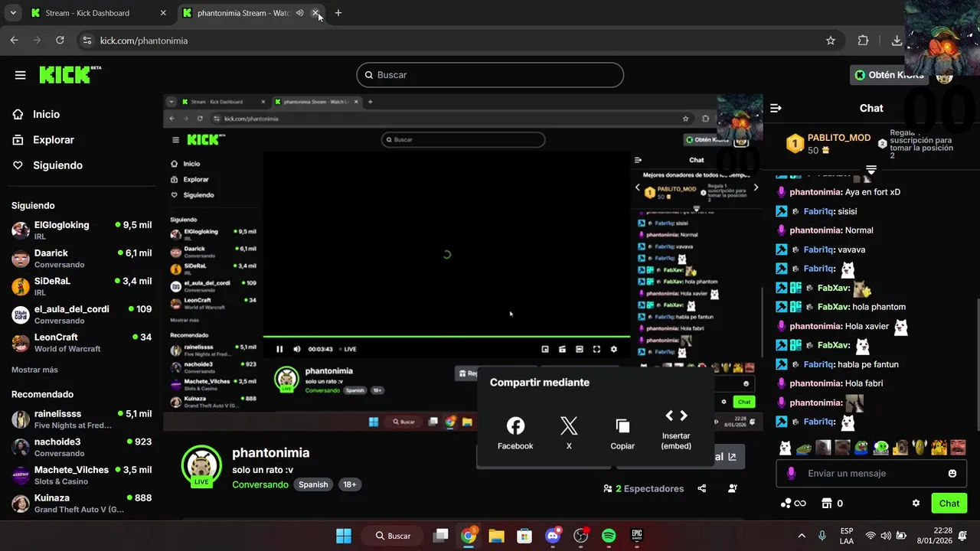Open LeonCraft World of Warcraft channel
The height and width of the screenshot is (551, 980).
(x=81, y=342)
